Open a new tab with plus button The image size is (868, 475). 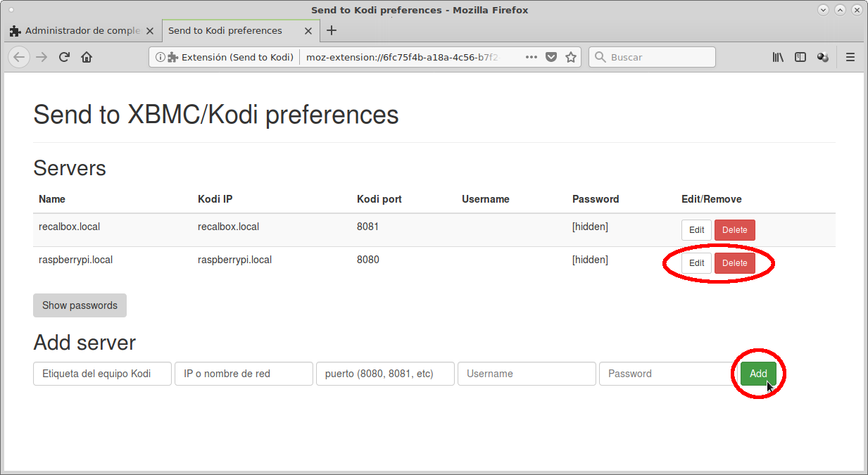pos(332,30)
